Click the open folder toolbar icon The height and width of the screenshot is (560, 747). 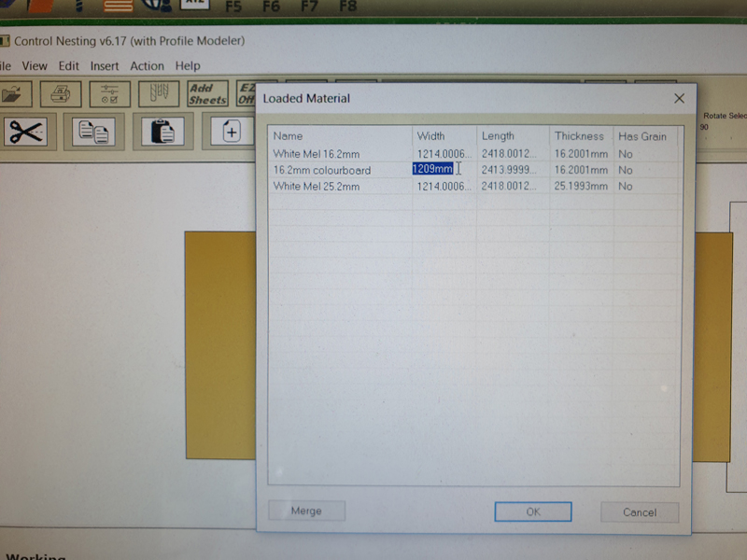[x=13, y=94]
